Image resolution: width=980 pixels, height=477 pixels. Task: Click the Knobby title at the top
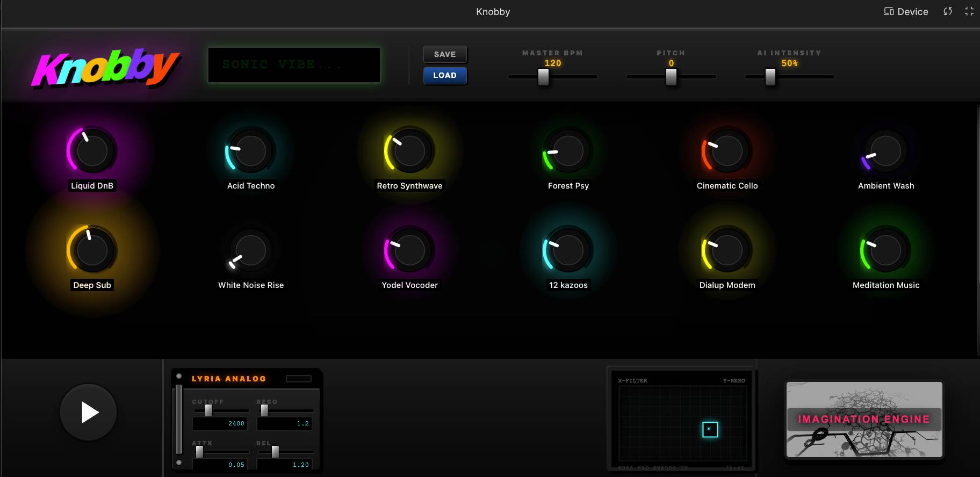[x=493, y=12]
